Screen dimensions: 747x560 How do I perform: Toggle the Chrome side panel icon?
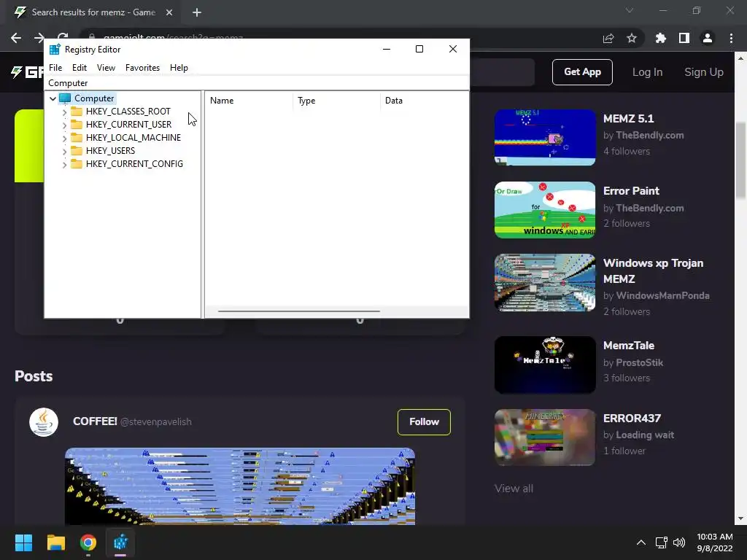684,38
